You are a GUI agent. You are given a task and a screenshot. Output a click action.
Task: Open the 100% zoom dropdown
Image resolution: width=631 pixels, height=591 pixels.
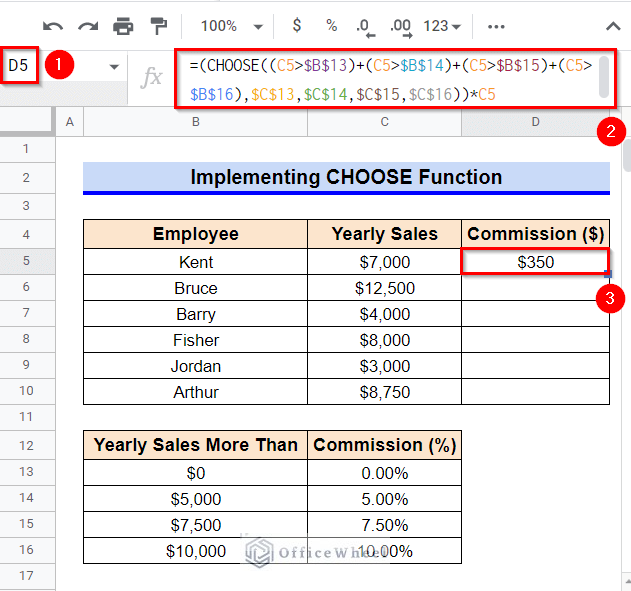231,26
